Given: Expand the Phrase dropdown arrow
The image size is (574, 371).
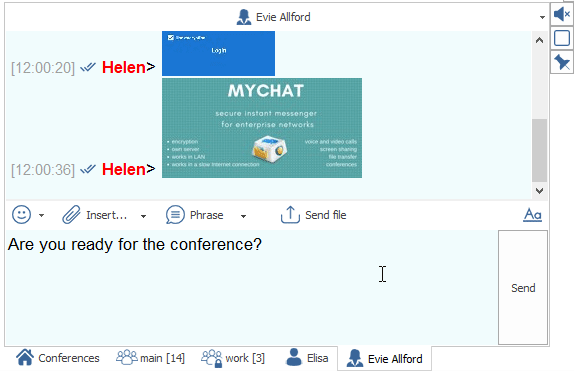Looking at the screenshot, I should point(243,216).
